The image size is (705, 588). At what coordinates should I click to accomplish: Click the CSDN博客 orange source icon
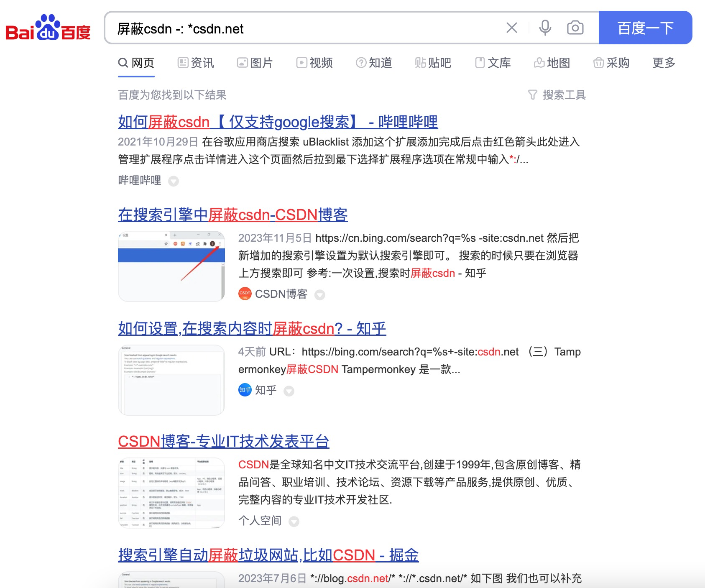pos(245,294)
